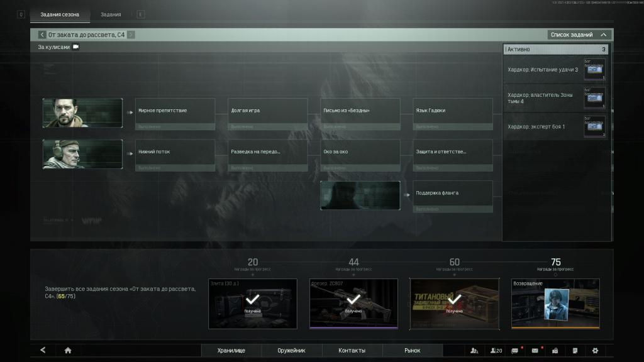
Task: Switch to the "Задания" tab
Action: (x=111, y=14)
